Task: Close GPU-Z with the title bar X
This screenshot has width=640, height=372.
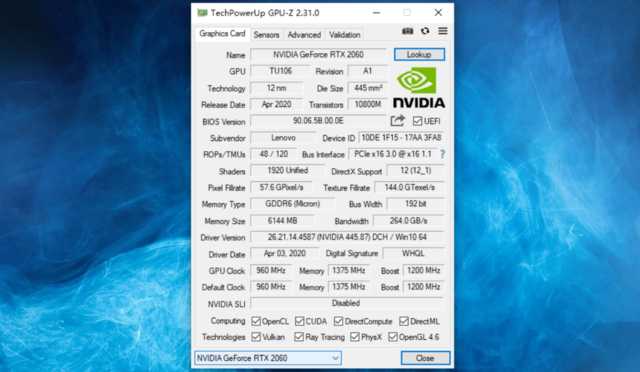Action: coord(438,13)
